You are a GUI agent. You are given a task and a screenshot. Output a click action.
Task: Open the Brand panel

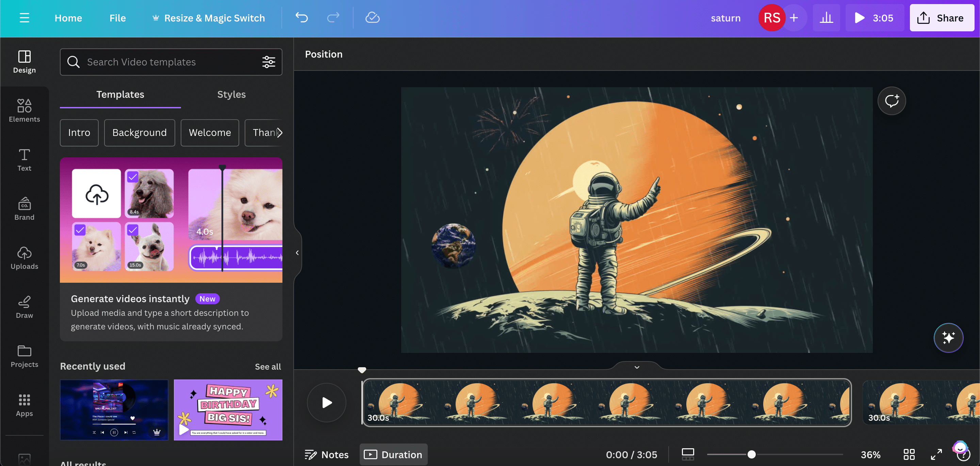(x=24, y=209)
